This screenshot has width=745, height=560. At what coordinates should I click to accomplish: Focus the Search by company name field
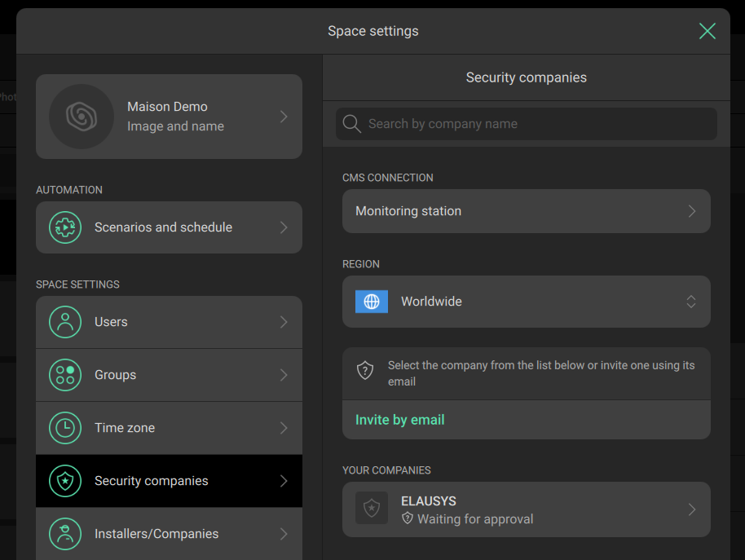coord(527,124)
